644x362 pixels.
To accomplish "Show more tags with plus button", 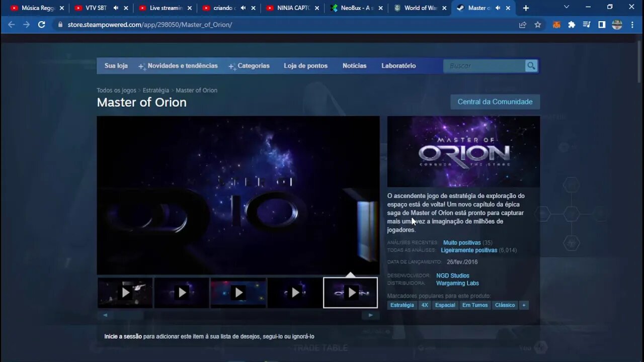I will (524, 305).
